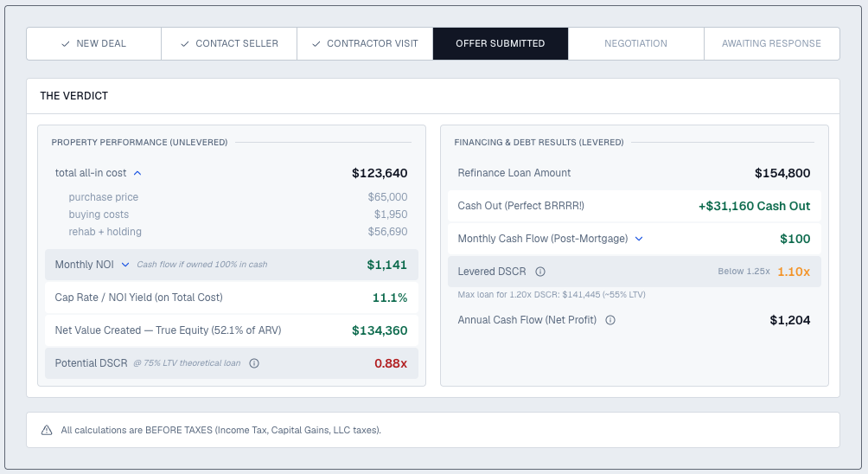
Task: Click the Cap Rate / NOI Yield label
Action: 139,298
